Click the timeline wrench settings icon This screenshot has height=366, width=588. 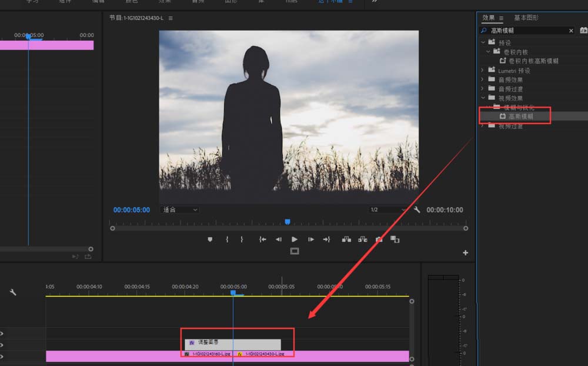pyautogui.click(x=13, y=292)
